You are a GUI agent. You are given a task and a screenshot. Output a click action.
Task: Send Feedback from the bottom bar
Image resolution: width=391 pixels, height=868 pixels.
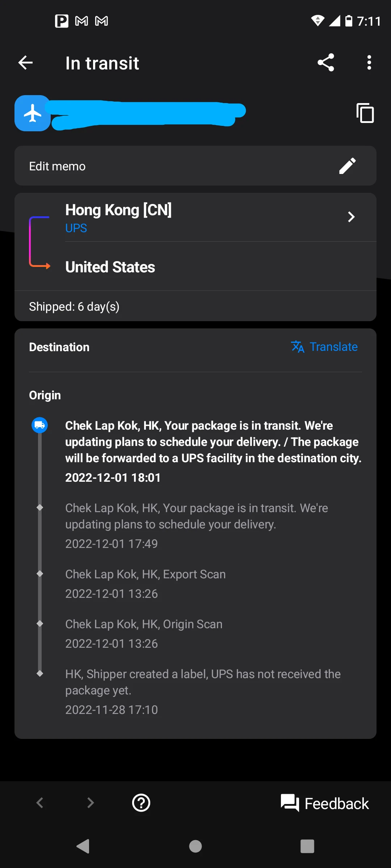tap(325, 803)
